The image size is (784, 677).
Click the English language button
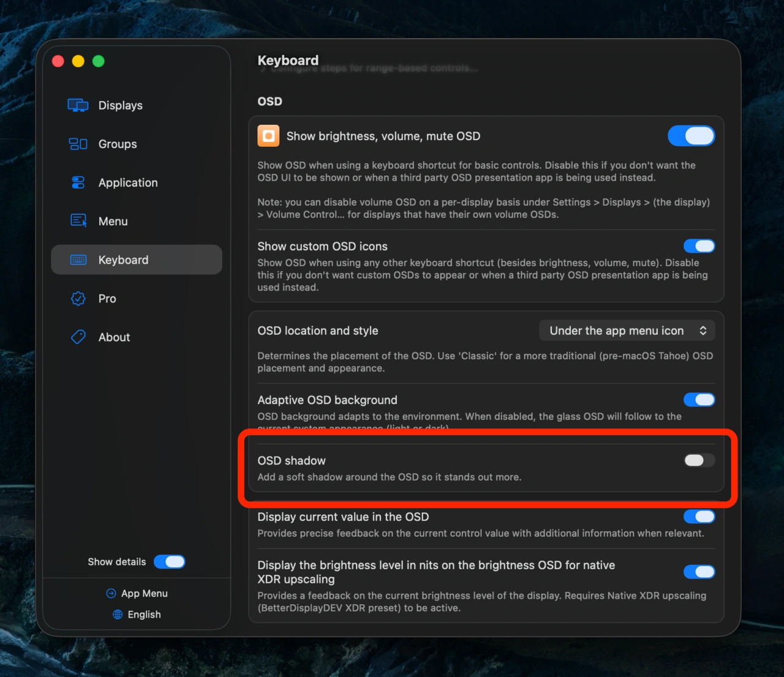144,615
